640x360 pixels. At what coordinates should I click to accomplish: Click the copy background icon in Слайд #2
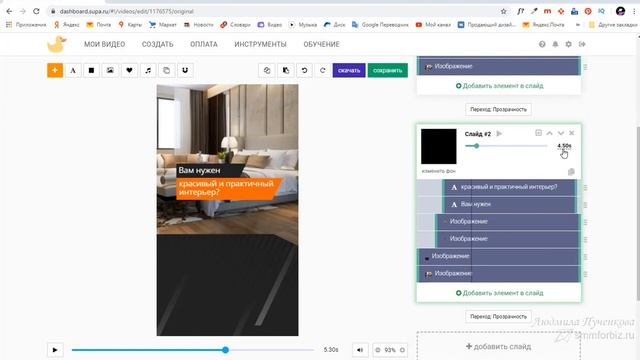(x=571, y=172)
